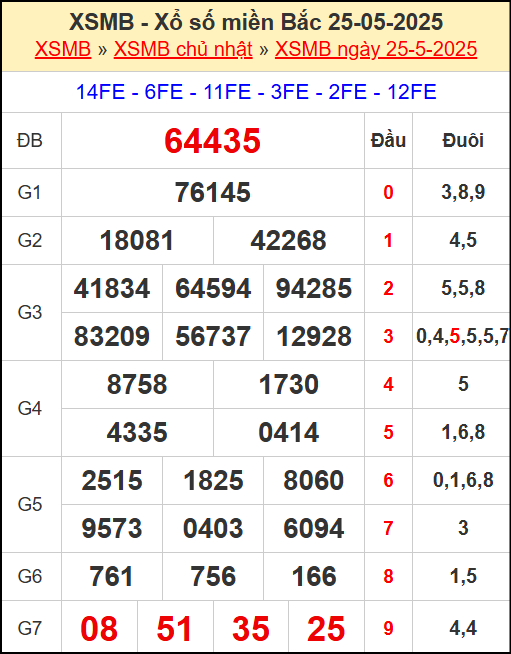
Task: Select the G2 number 18081
Action: (x=137, y=241)
